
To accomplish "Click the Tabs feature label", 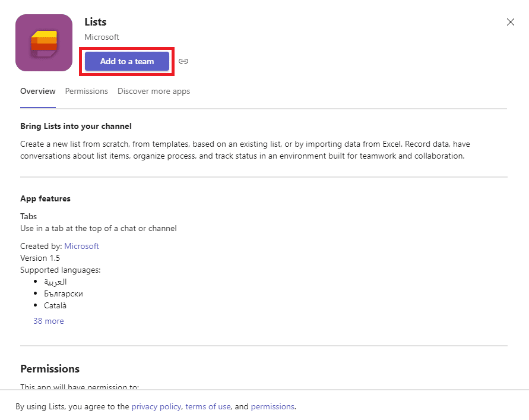I will [28, 216].
